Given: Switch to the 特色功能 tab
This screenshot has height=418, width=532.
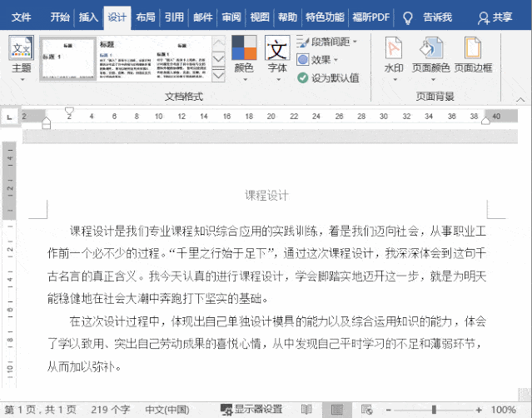Looking at the screenshot, I should (x=325, y=17).
